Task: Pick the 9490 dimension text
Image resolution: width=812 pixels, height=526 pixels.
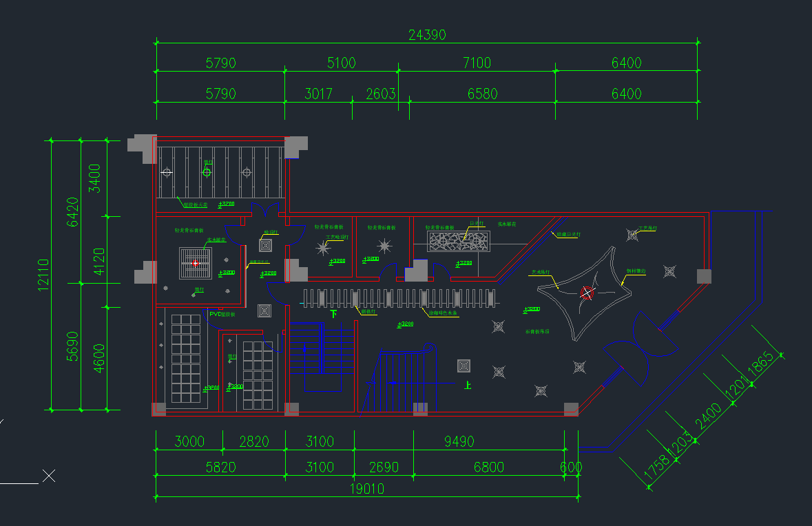Action: coord(458,441)
